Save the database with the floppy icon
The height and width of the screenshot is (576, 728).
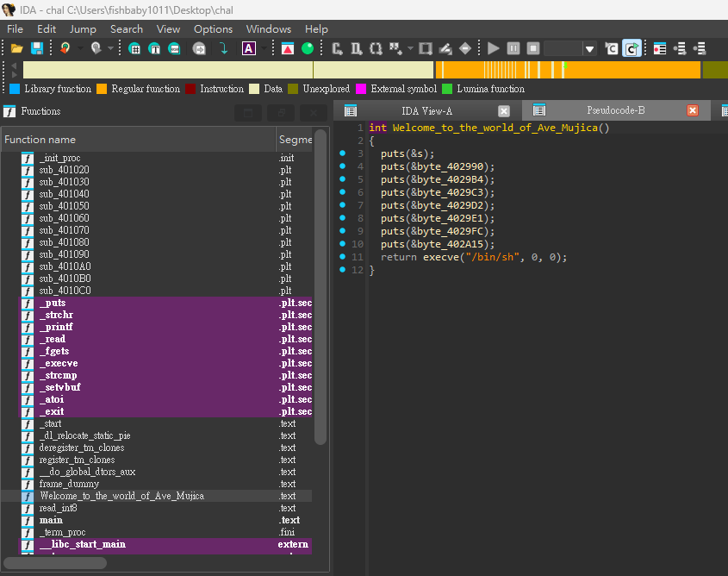click(x=37, y=48)
